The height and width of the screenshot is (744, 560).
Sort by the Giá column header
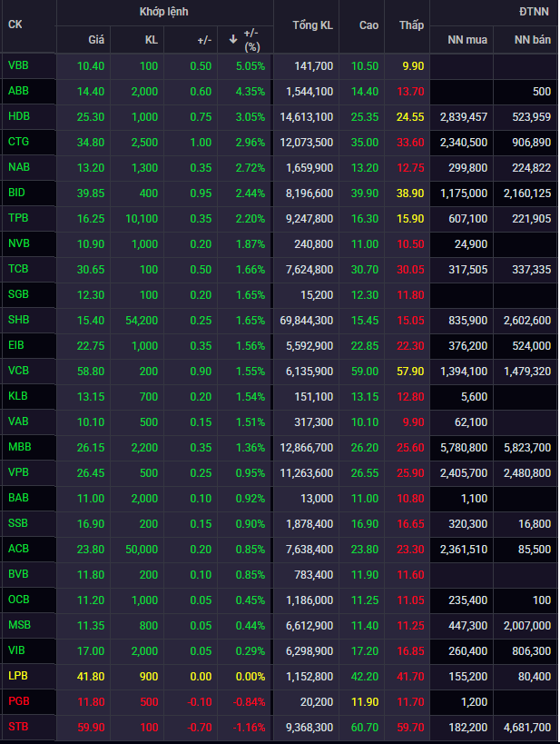coord(95,40)
